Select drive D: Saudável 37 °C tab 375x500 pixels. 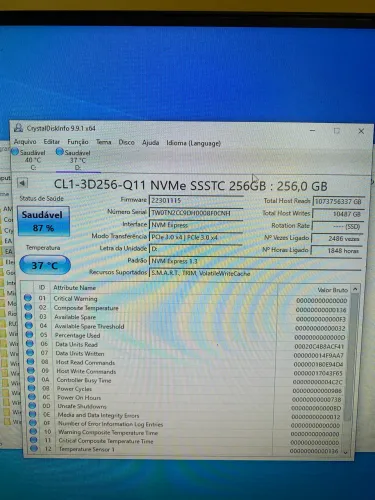tap(78, 160)
